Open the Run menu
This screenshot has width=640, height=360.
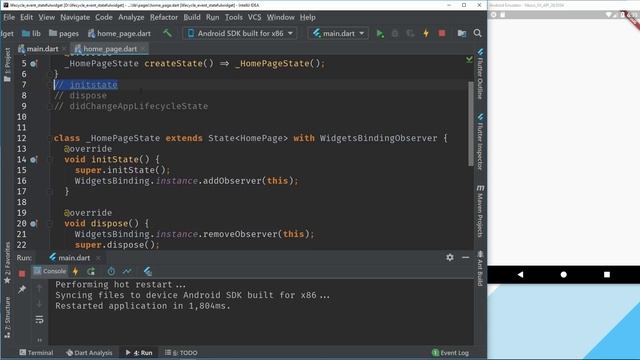(212, 17)
